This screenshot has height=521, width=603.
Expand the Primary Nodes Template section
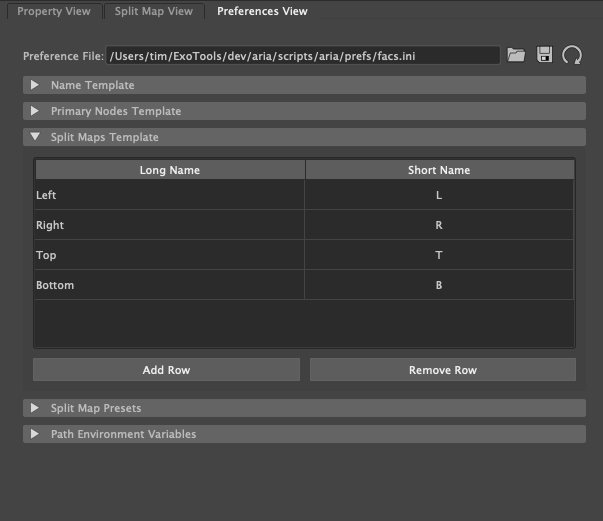point(304,111)
